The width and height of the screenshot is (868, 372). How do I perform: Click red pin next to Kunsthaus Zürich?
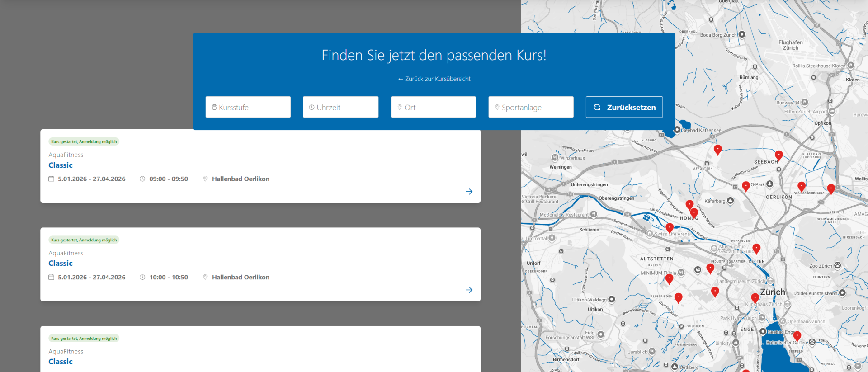coord(755,298)
